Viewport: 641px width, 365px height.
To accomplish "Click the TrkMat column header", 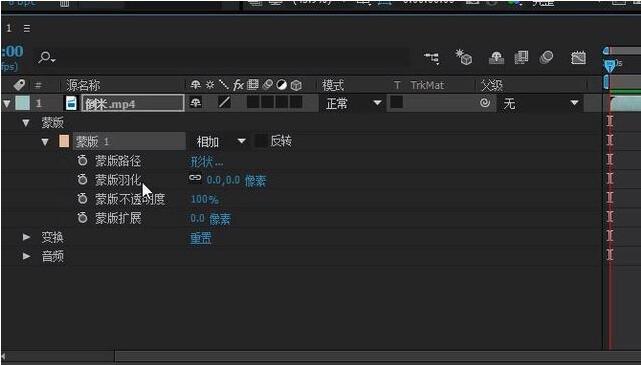I will 427,85.
